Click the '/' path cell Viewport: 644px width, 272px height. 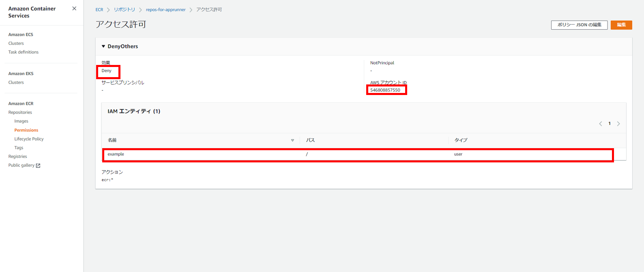307,154
